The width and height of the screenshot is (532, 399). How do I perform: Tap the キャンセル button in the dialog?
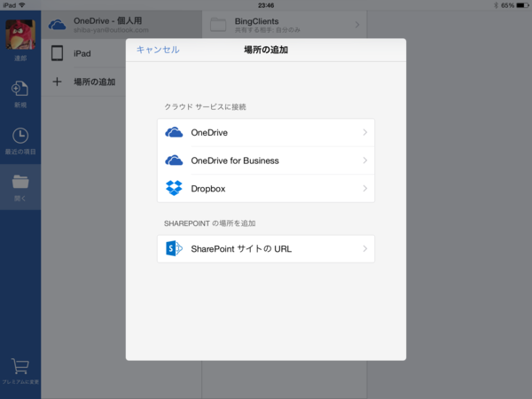click(x=158, y=50)
